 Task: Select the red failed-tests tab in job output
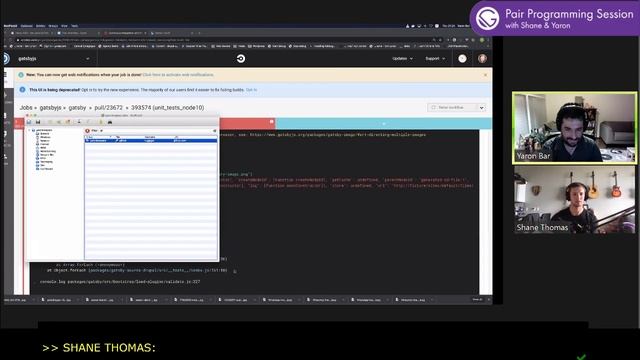coord(247,123)
